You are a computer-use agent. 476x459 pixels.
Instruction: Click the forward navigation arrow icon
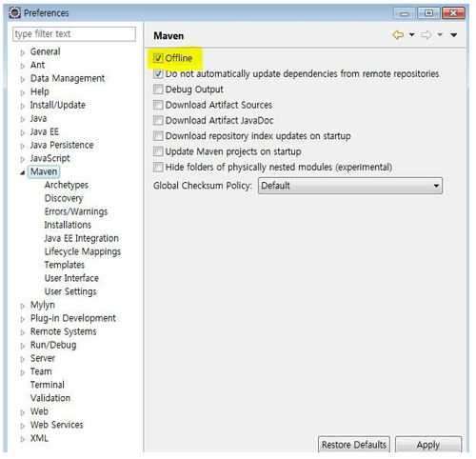pos(426,34)
